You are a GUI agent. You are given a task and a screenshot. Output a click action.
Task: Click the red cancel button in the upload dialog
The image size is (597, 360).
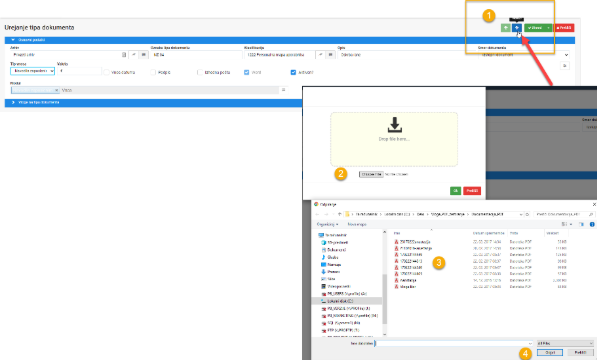(472, 191)
